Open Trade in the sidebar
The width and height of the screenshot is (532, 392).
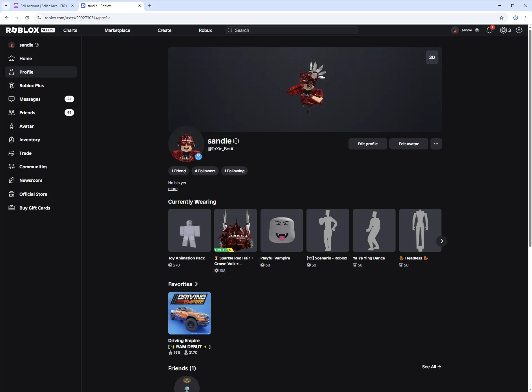(41, 153)
